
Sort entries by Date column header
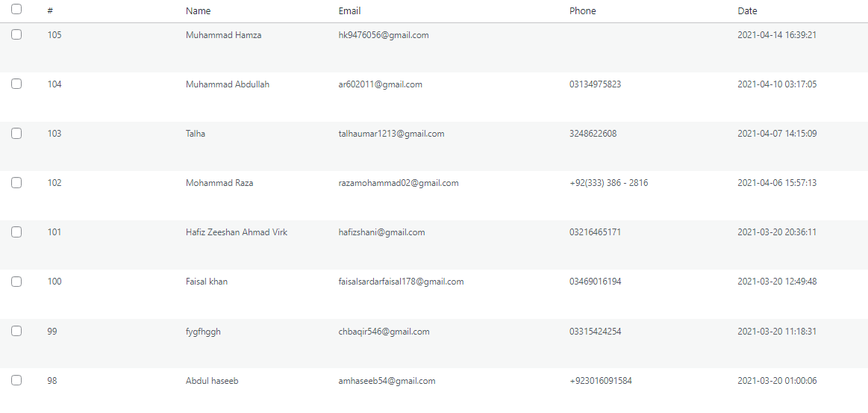(x=747, y=11)
